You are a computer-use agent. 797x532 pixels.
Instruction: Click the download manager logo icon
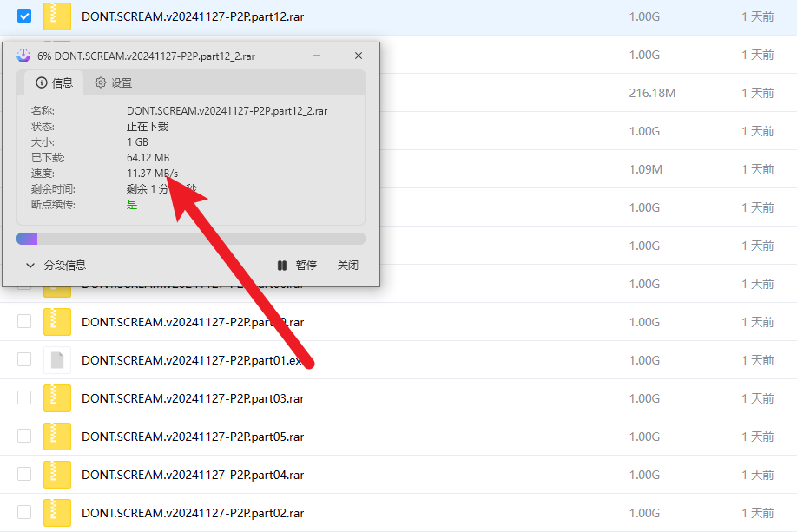23,56
